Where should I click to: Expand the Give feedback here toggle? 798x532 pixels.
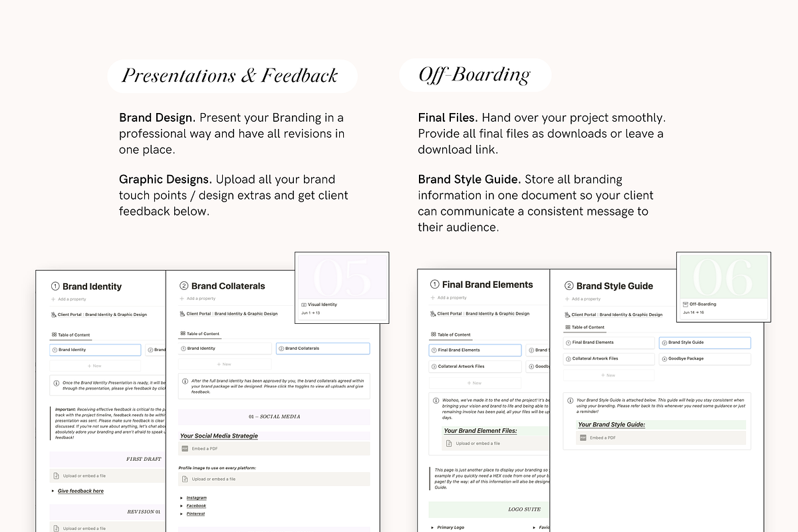[x=53, y=491]
